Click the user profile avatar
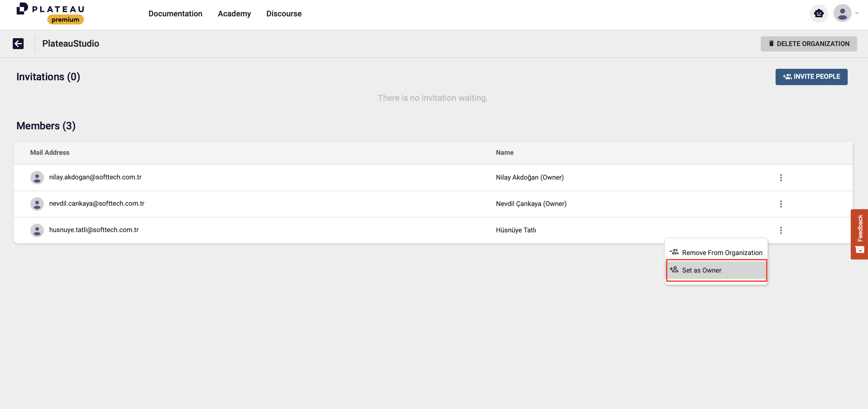Screen dimensions: 868x409 [842, 13]
